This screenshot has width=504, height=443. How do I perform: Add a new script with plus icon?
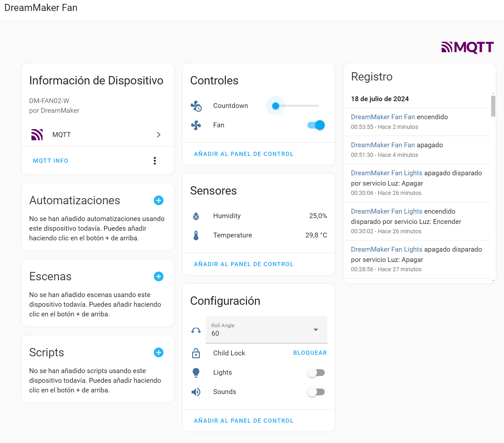(159, 352)
